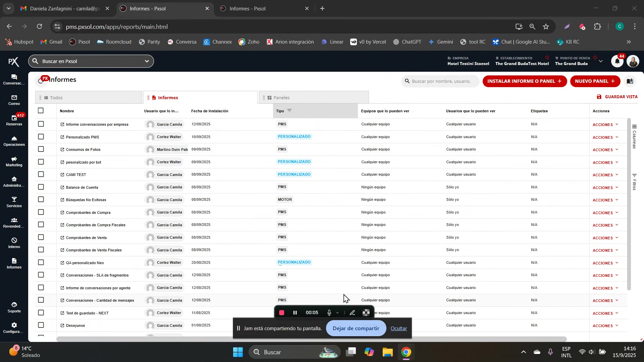Viewport: 644px width, 362px height.
Task: Switch to the Paneles tab
Action: click(281, 98)
